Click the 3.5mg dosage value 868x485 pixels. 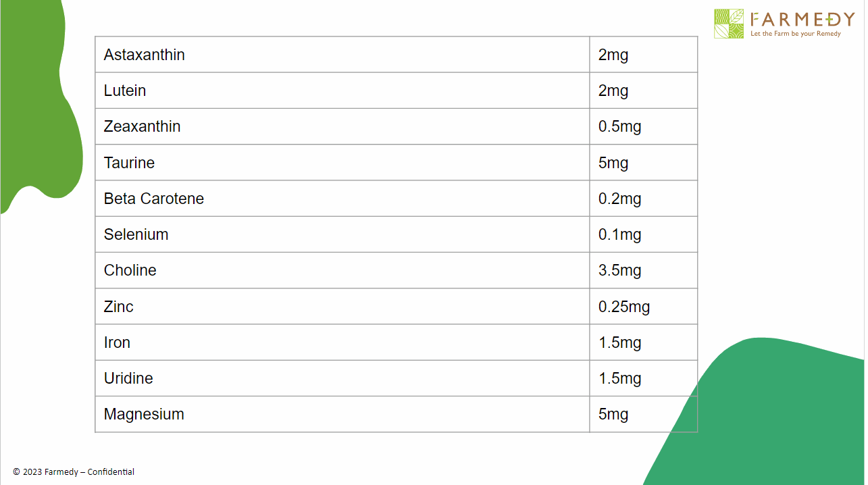coord(620,270)
